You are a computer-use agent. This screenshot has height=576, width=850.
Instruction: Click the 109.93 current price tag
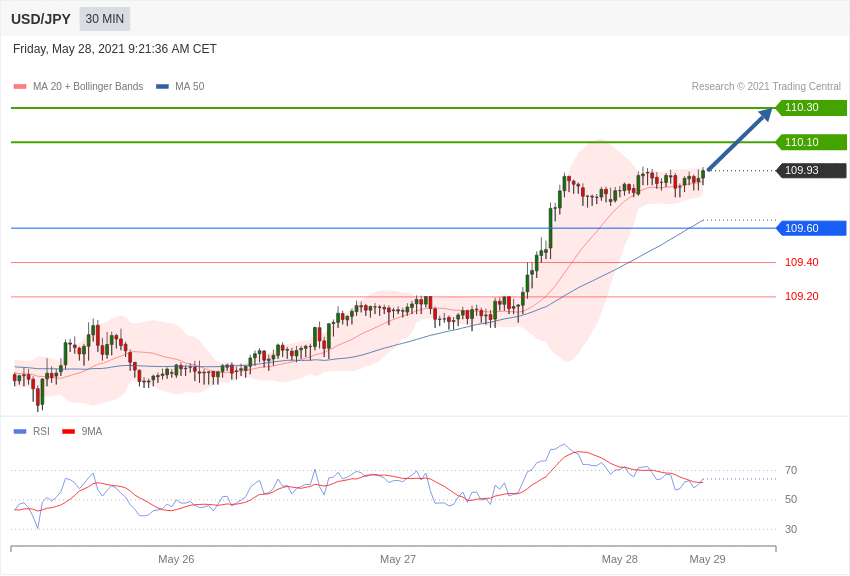811,170
